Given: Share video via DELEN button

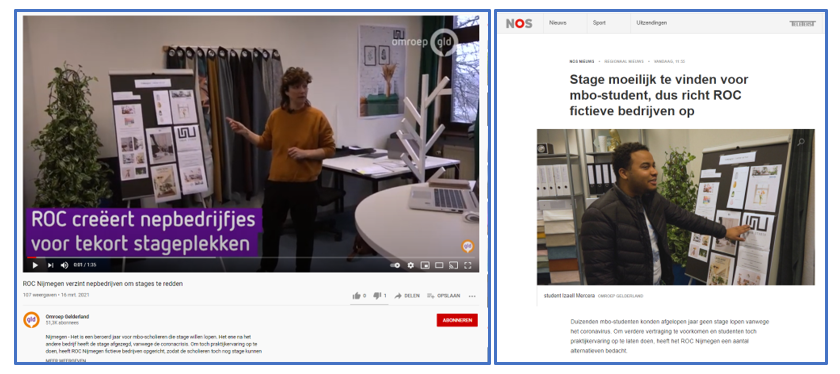Looking at the screenshot, I should tap(407, 296).
